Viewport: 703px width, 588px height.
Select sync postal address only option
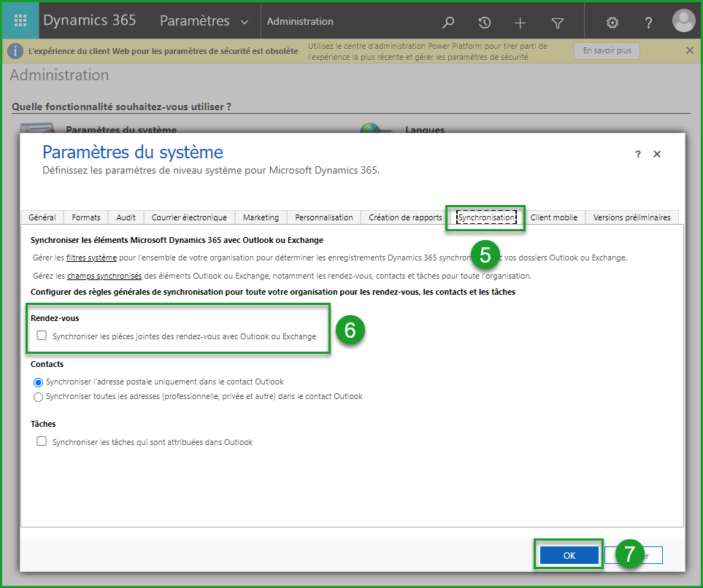(38, 382)
